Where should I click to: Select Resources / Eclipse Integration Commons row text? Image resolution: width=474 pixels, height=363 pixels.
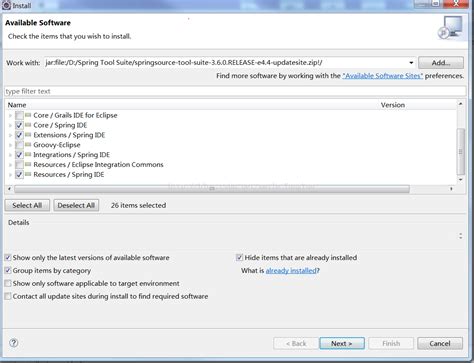[x=98, y=165]
